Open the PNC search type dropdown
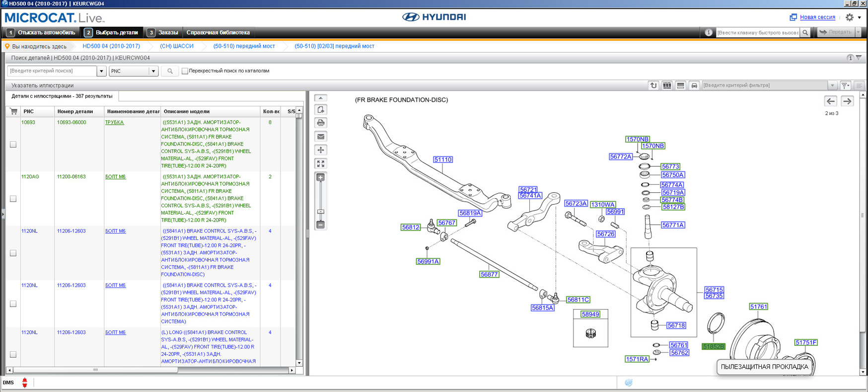The width and height of the screenshot is (868, 392). click(153, 71)
